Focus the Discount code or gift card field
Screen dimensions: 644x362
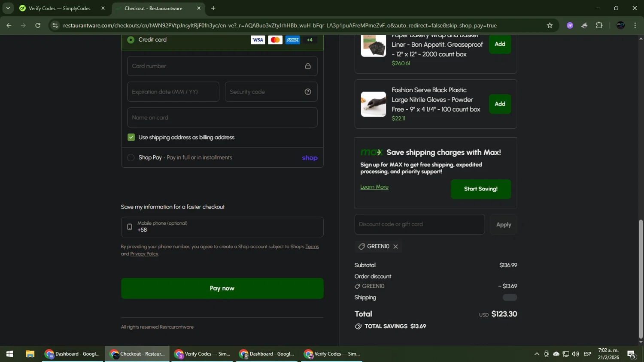pos(419,224)
